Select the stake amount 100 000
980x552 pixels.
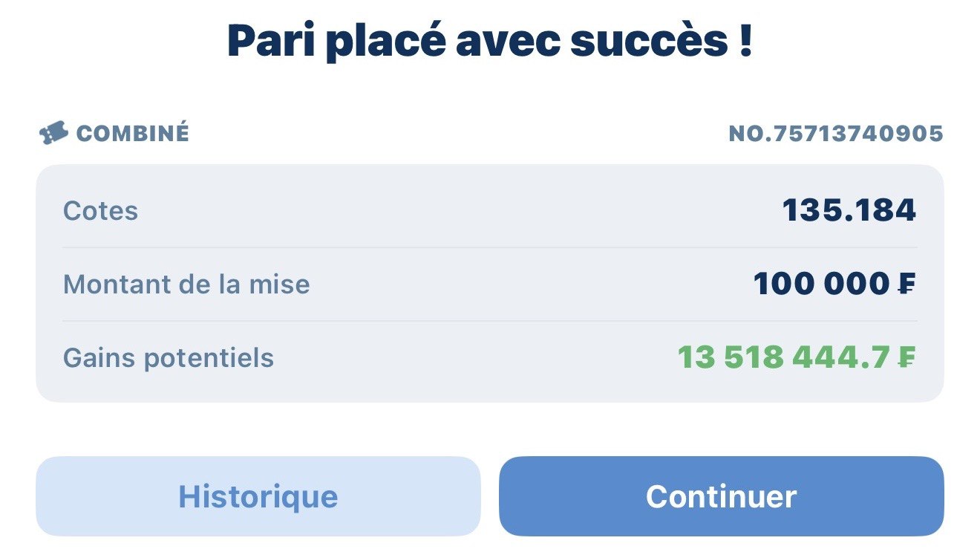point(821,284)
